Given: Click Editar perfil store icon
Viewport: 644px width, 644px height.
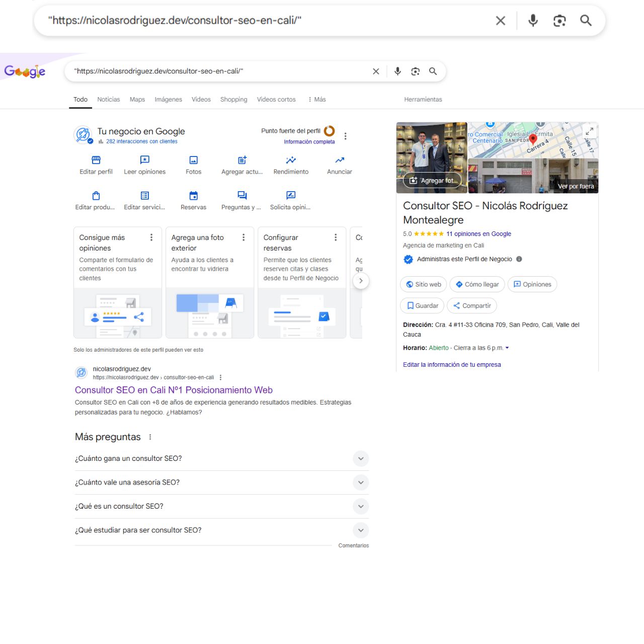Looking at the screenshot, I should coord(96,160).
